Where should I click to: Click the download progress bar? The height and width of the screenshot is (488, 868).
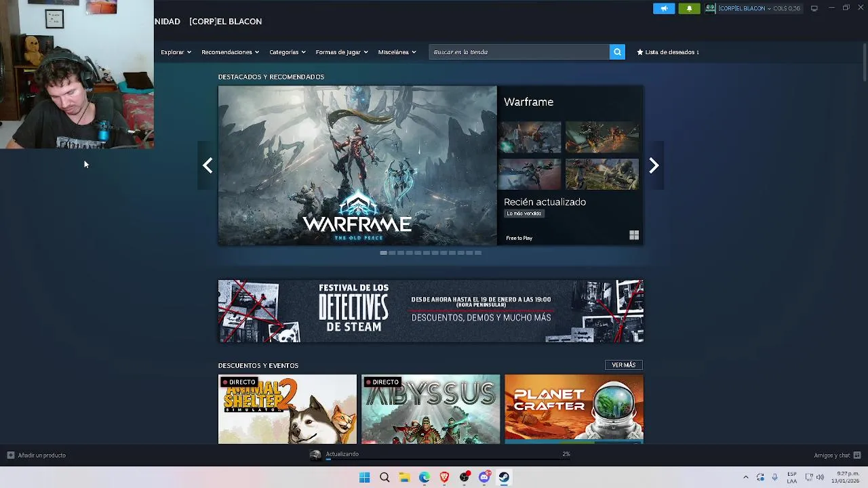448,459
